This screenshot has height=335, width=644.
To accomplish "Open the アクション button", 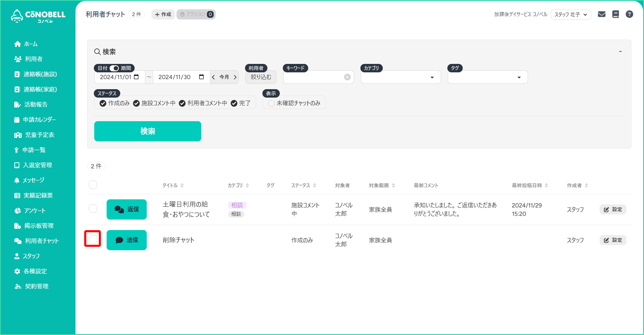I will (x=196, y=14).
